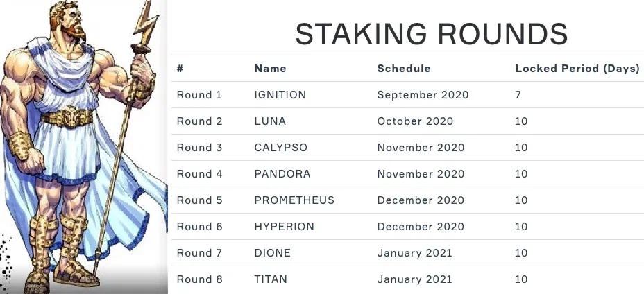Viewport: 644px width, 294px height.
Task: Click the Locked Period (Days) header
Action: click(x=577, y=69)
